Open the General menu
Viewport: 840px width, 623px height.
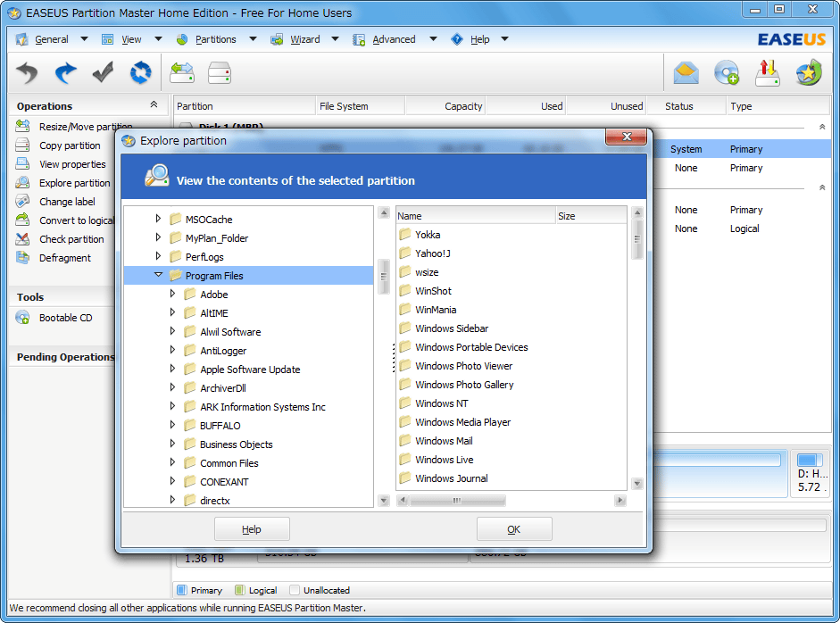tap(51, 39)
